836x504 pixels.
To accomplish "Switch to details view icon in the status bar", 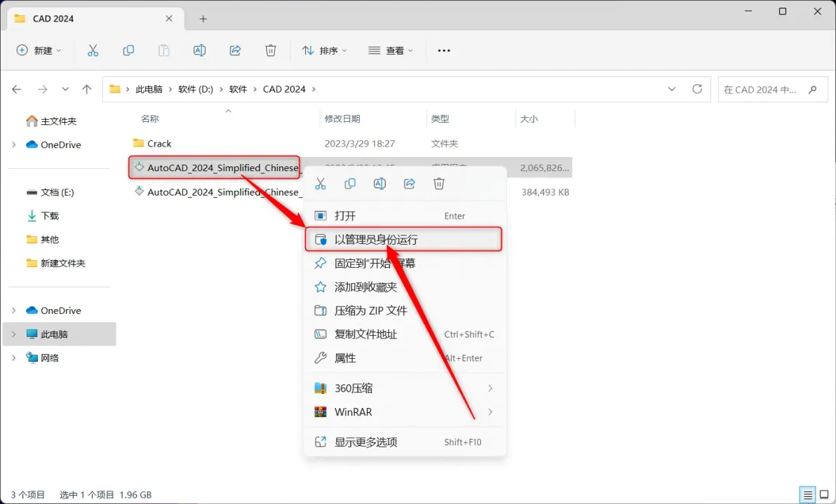I will coord(808,495).
